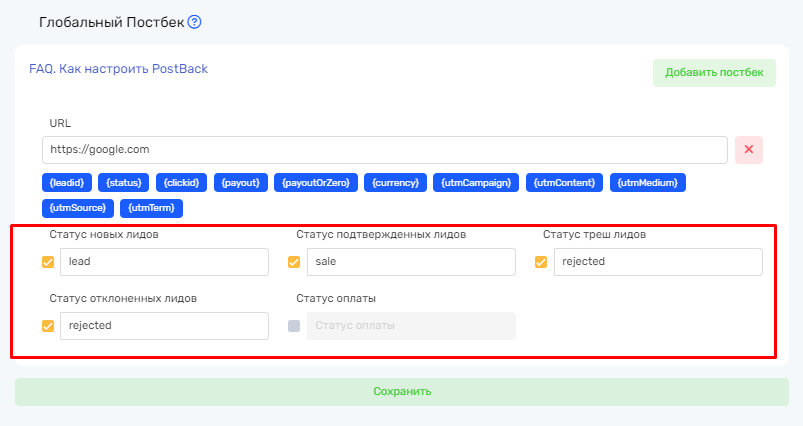Insert the {utmTerm} macro tag
Screen dimensions: 803x426
click(151, 208)
